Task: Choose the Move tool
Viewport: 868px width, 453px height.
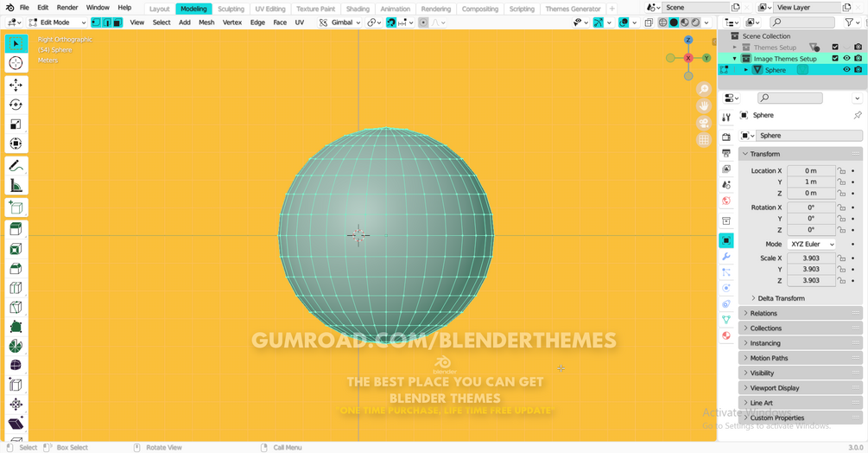Action: [16, 85]
